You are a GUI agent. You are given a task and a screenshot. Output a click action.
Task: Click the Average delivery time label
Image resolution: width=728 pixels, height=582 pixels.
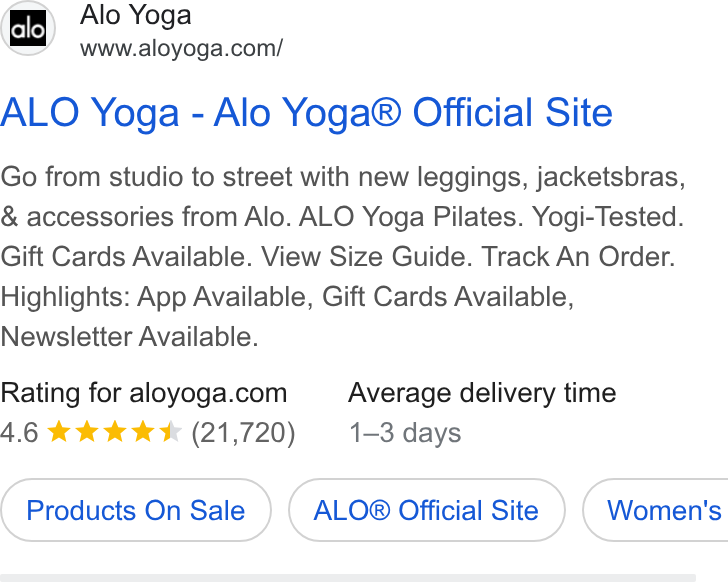(x=482, y=393)
